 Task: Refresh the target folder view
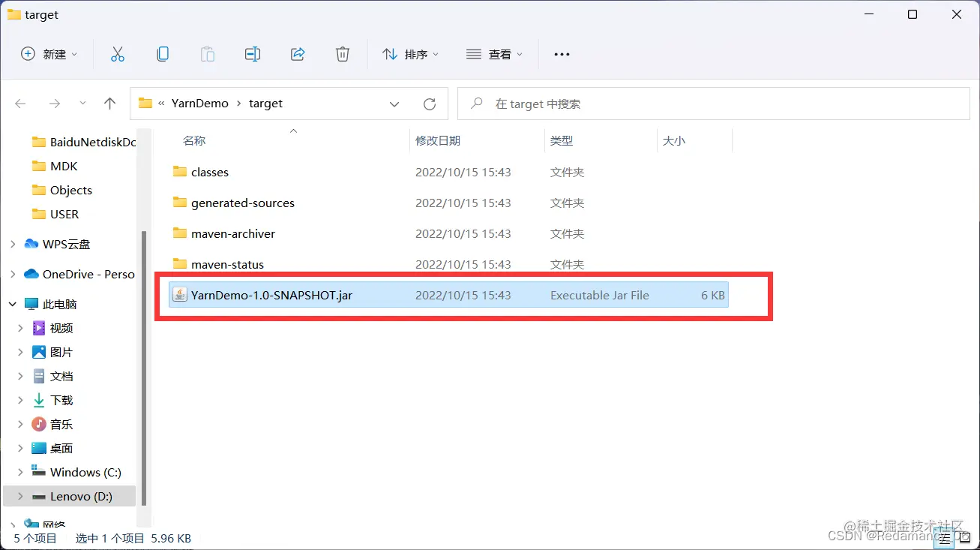(x=430, y=104)
